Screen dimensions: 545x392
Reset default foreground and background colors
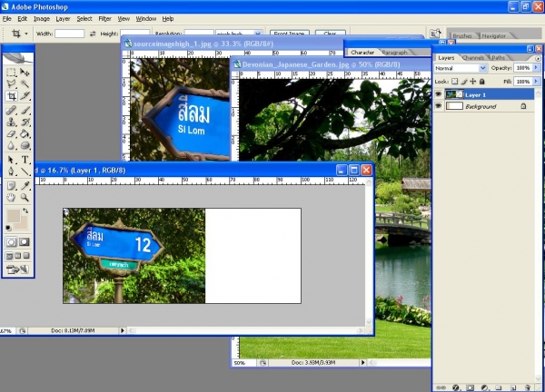tap(8, 228)
